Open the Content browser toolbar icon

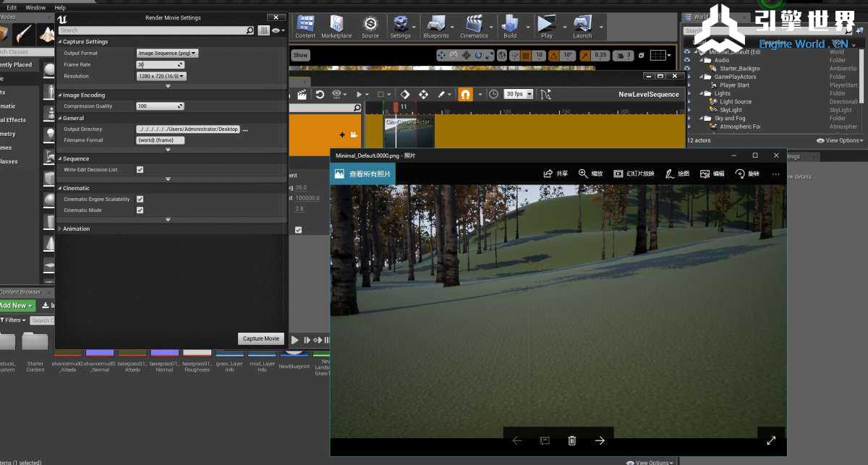coord(305,27)
